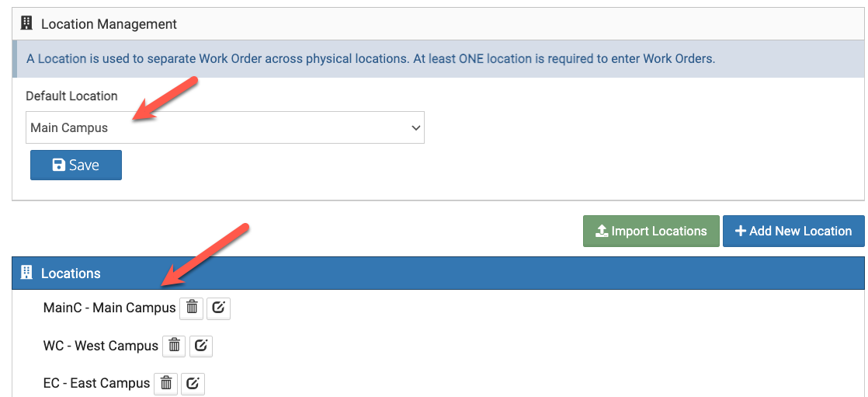Edit the MainC - Main Campus location
The height and width of the screenshot is (397, 868).
[x=219, y=308]
